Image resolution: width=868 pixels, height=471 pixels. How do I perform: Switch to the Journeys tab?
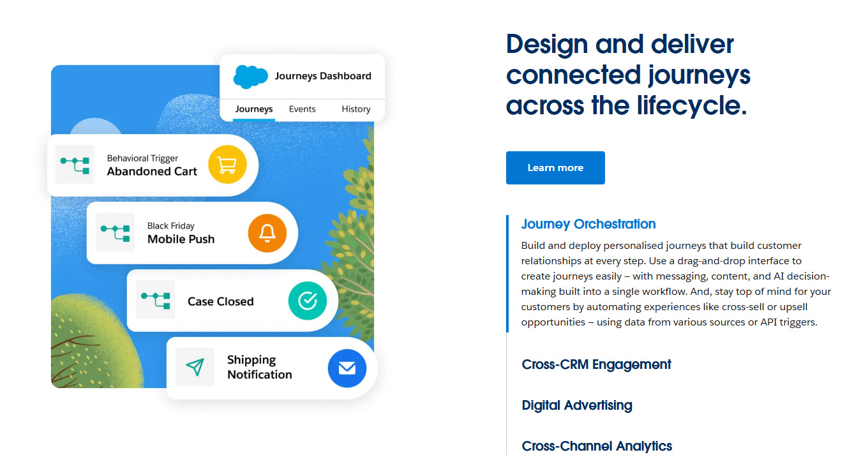click(254, 109)
